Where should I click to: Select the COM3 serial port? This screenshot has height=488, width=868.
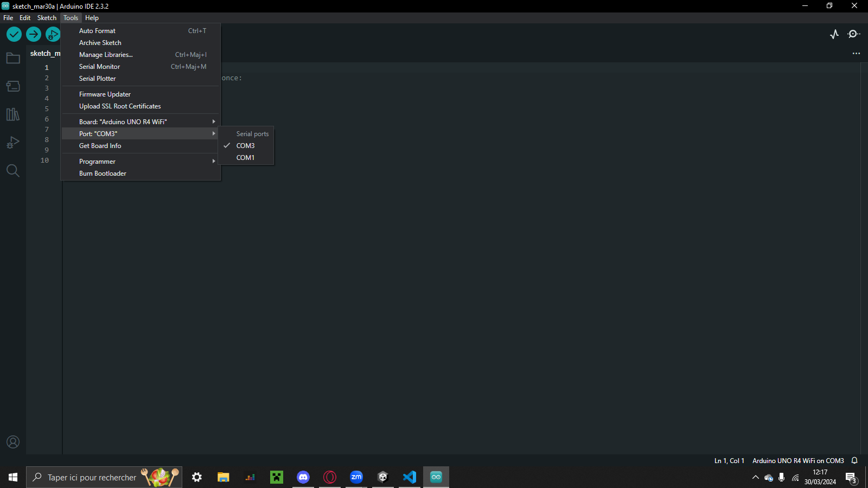pyautogui.click(x=246, y=146)
